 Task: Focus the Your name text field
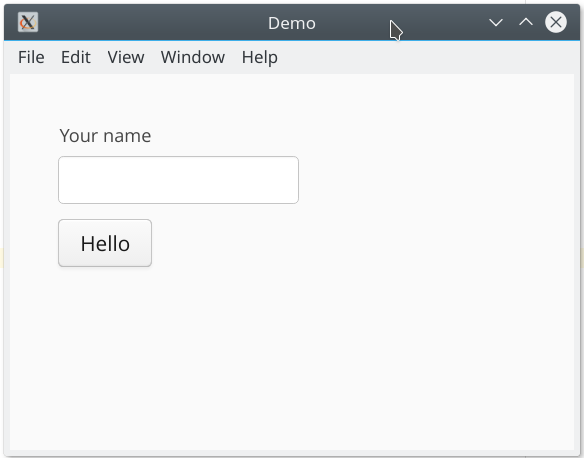click(x=178, y=180)
